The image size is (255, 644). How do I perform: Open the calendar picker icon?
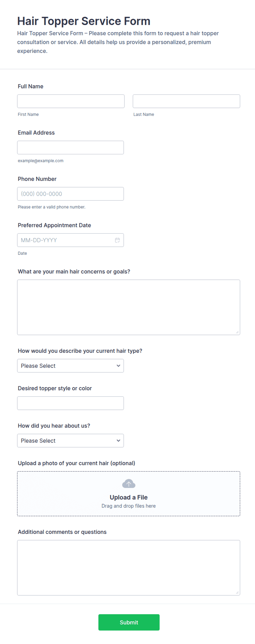117,240
